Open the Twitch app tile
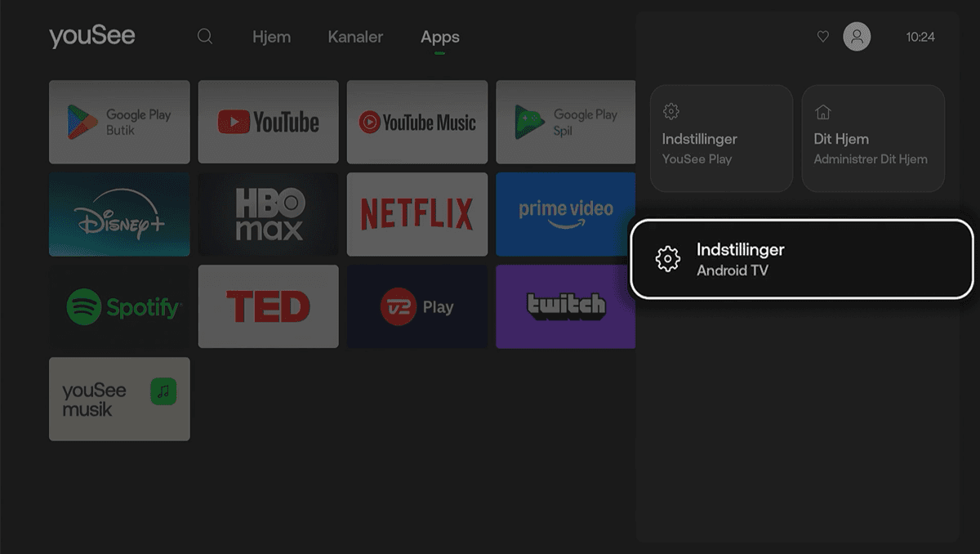Screen dimensions: 980x554 point(565,307)
